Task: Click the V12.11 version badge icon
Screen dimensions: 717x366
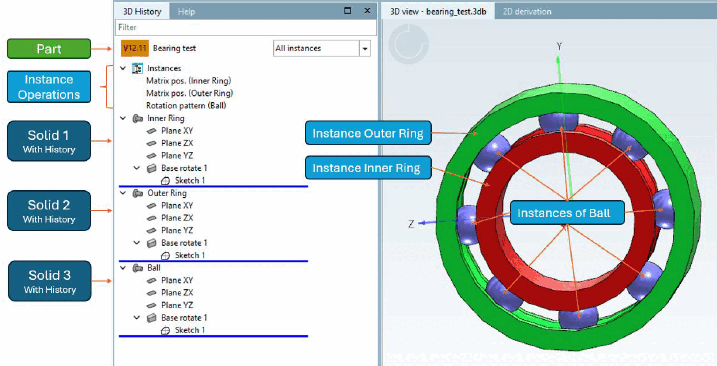Action: (x=134, y=48)
